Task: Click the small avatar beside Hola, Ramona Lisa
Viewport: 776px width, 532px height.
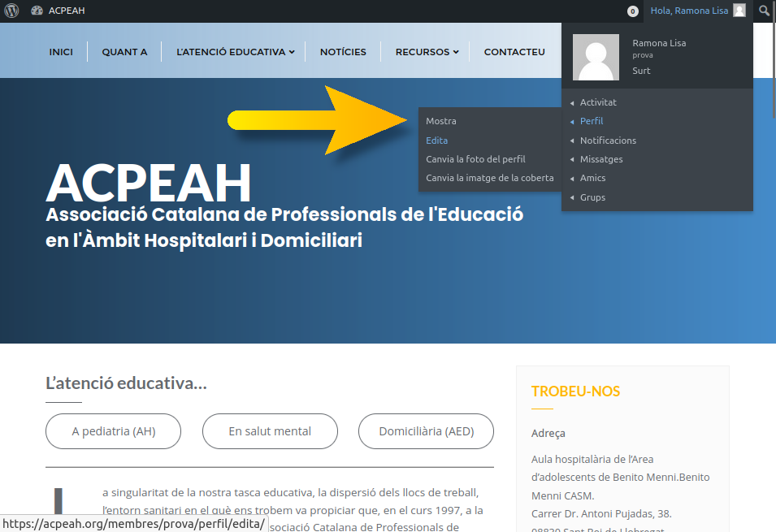Action: 739,11
